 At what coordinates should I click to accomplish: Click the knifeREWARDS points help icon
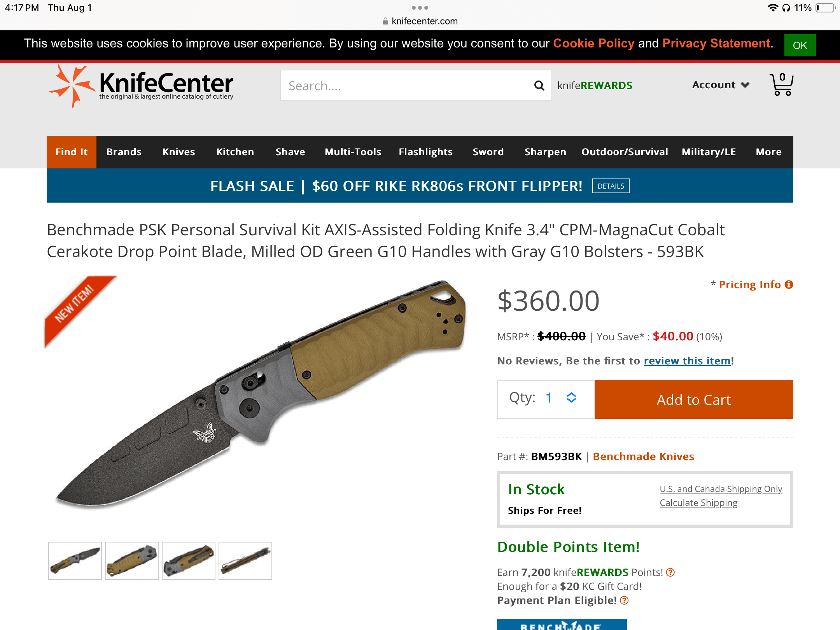coord(670,572)
